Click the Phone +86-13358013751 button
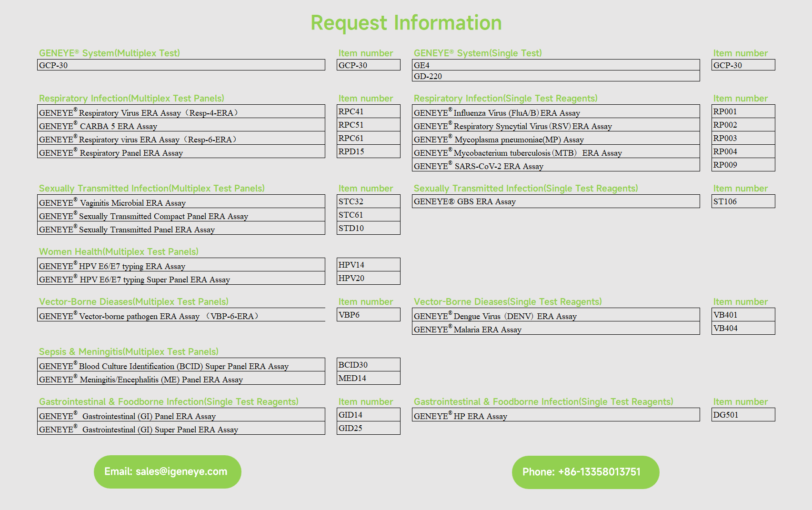 [x=585, y=472]
